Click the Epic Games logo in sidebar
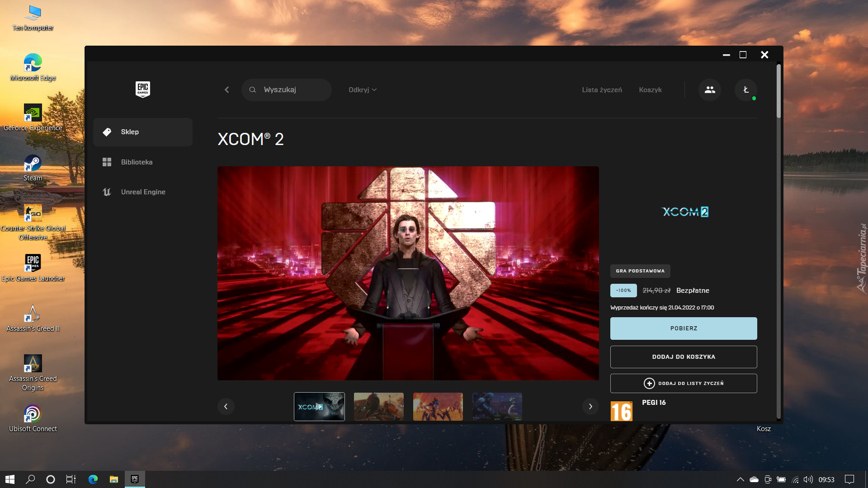 click(x=142, y=89)
